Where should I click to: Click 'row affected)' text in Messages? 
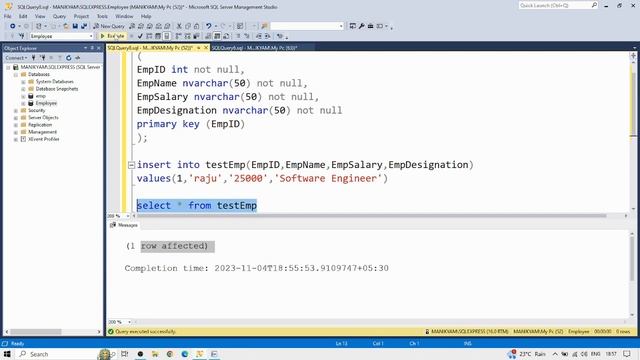coord(174,246)
